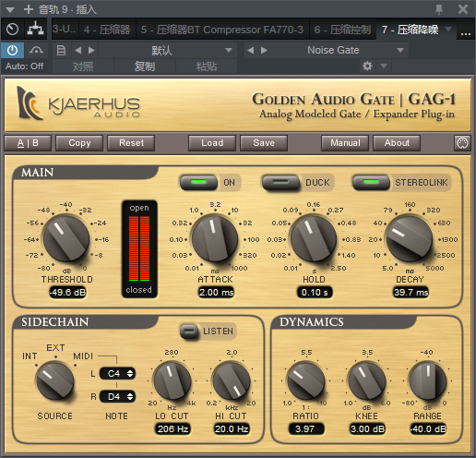Click the RANGE knob

427,381
